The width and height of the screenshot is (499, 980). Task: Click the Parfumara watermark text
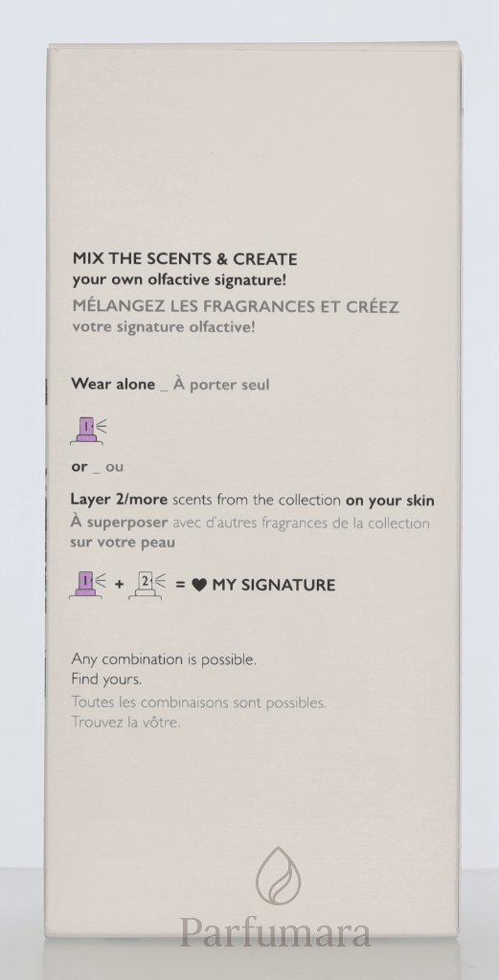coord(276,932)
